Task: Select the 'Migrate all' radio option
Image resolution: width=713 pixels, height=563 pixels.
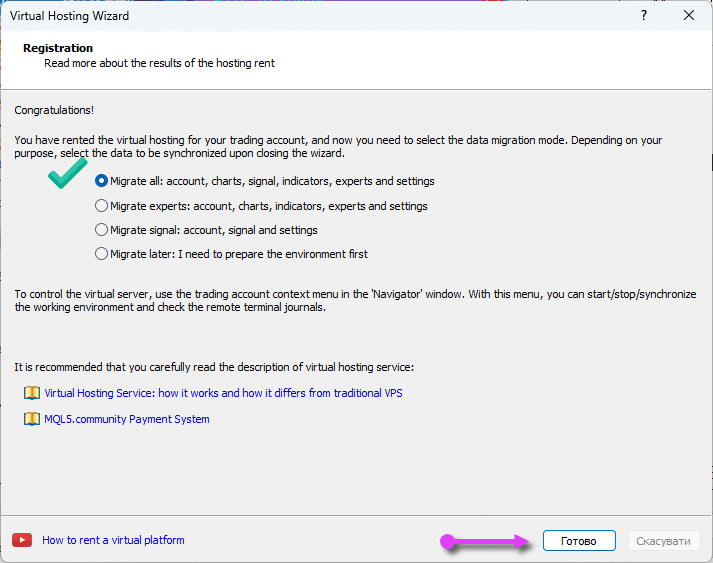Action: pyautogui.click(x=101, y=181)
